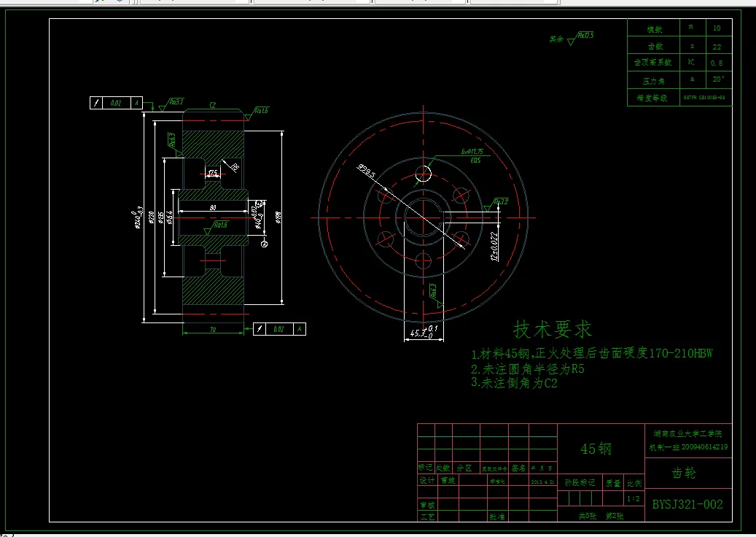Click module value '10' in gear table
This screenshot has width=756, height=537.
pos(717,28)
